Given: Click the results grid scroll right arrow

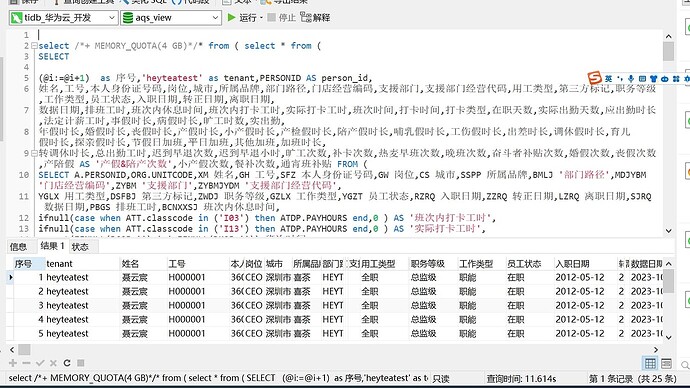Looking at the screenshot, I should [656, 350].
